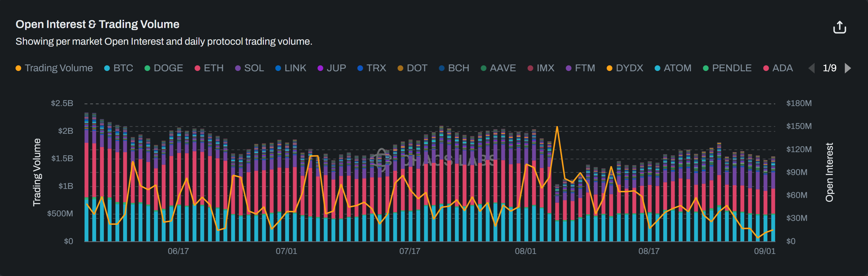Click the 1/9 legend page indicator
Screen dimensions: 868x276
tap(830, 68)
